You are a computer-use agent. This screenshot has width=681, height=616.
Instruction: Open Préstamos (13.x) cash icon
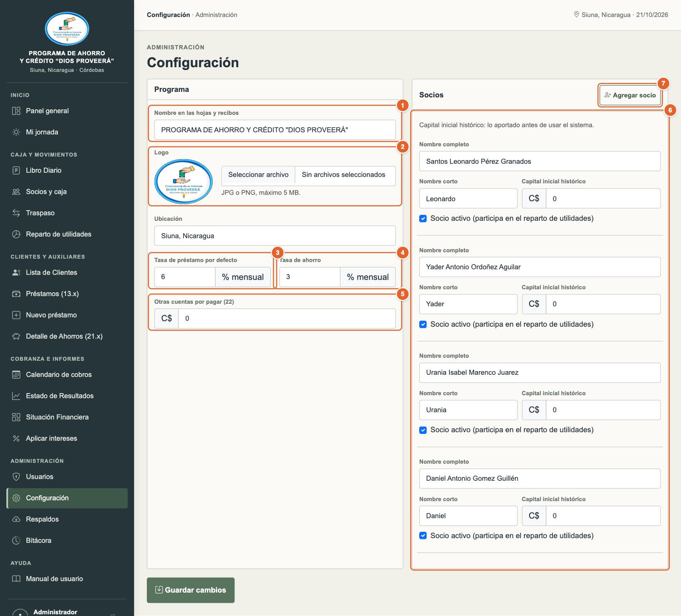pos(16,294)
